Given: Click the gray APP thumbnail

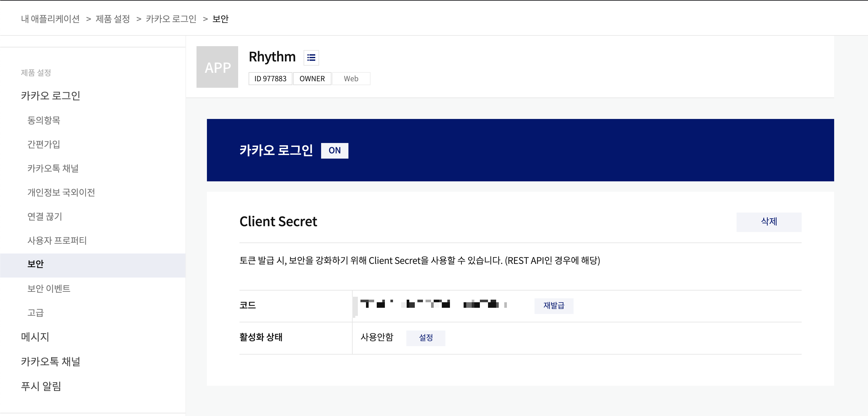Looking at the screenshot, I should (217, 67).
